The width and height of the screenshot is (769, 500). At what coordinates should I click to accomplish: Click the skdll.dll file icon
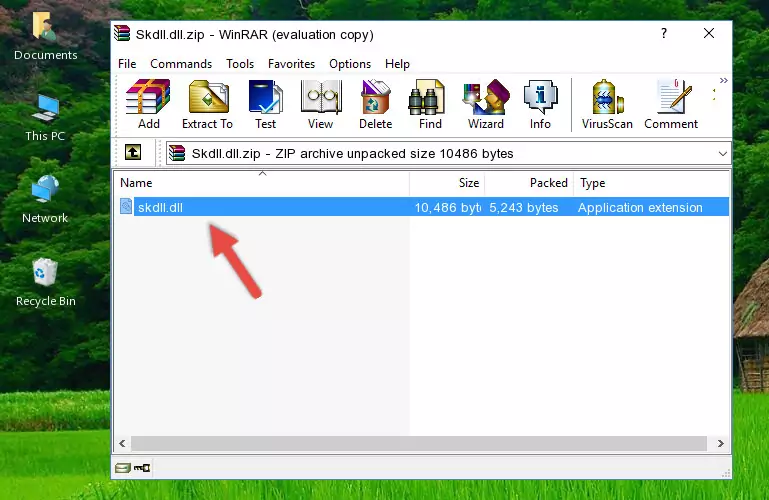coord(126,207)
